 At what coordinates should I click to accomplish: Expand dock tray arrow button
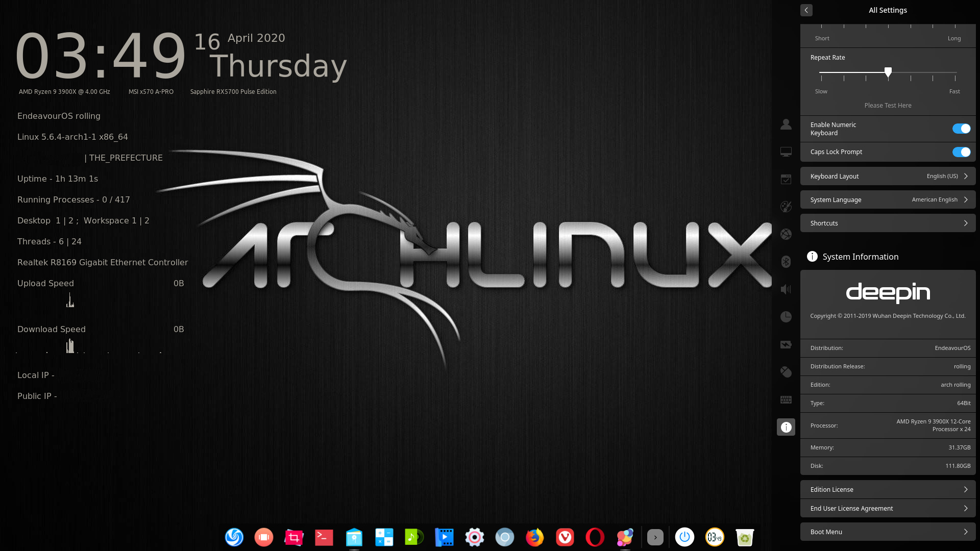[655, 537]
